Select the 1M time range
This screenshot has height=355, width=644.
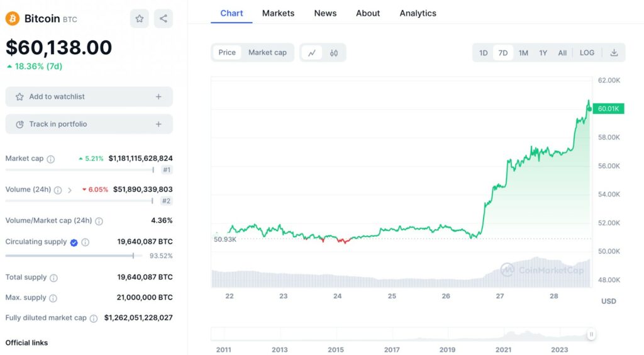[x=523, y=53]
